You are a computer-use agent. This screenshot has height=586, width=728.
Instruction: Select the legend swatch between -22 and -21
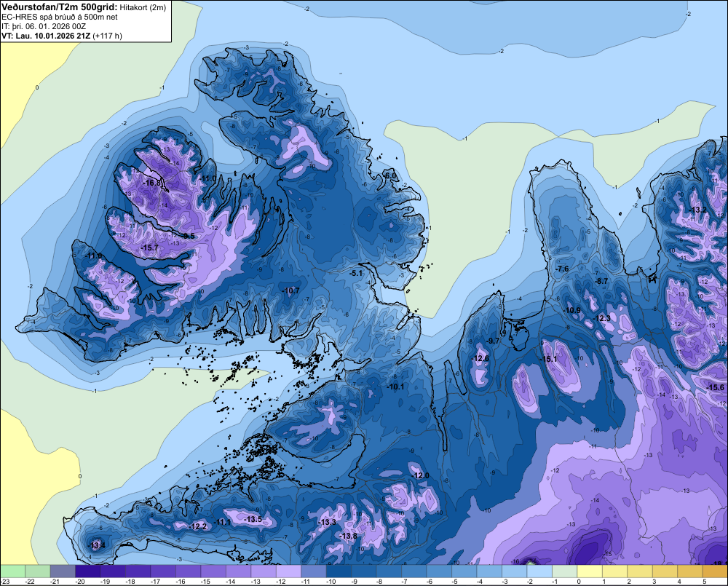pyautogui.click(x=38, y=571)
